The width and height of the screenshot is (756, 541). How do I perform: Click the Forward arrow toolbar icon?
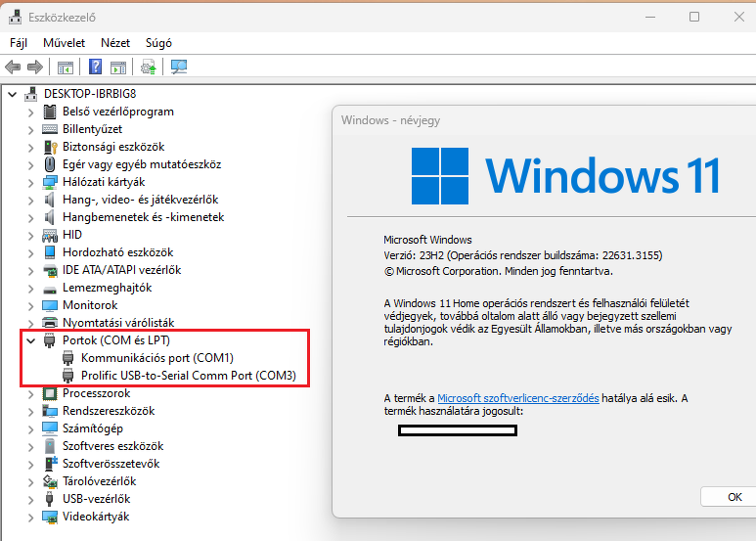pyautogui.click(x=34, y=68)
